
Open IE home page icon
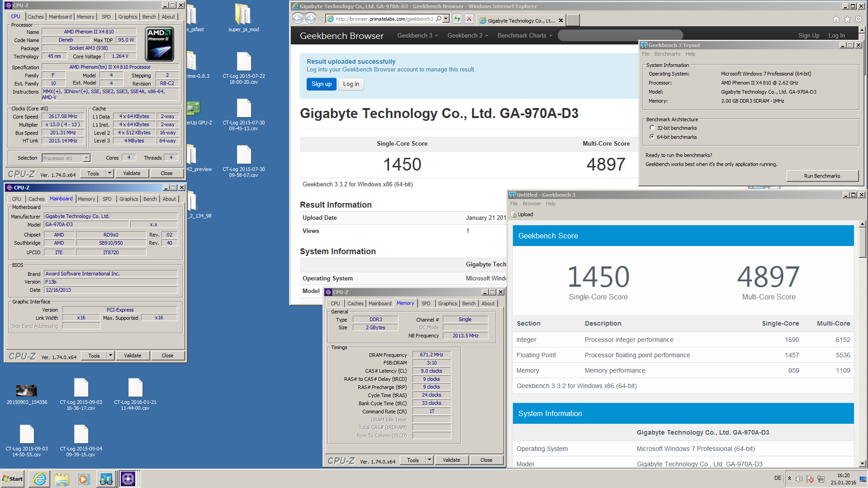point(836,19)
